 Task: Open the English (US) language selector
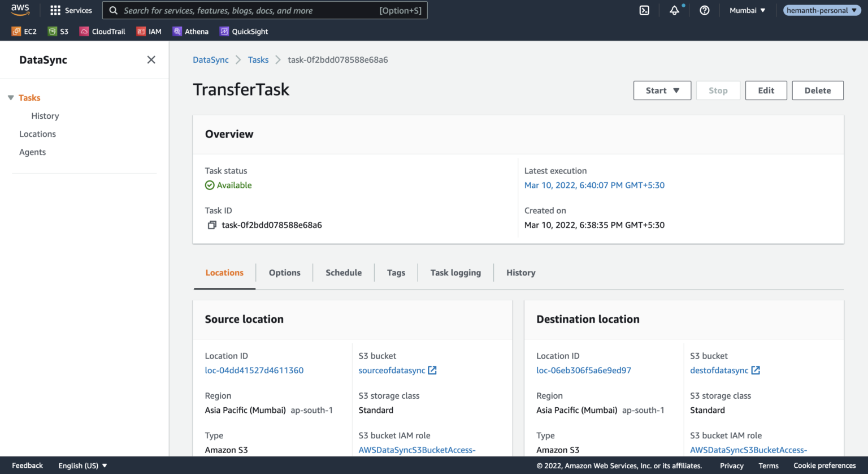pyautogui.click(x=81, y=465)
